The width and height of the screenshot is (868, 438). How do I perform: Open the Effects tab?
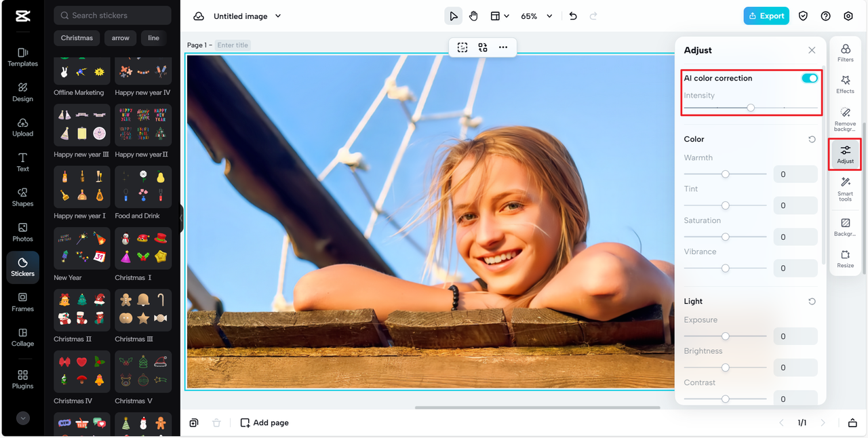(x=846, y=84)
